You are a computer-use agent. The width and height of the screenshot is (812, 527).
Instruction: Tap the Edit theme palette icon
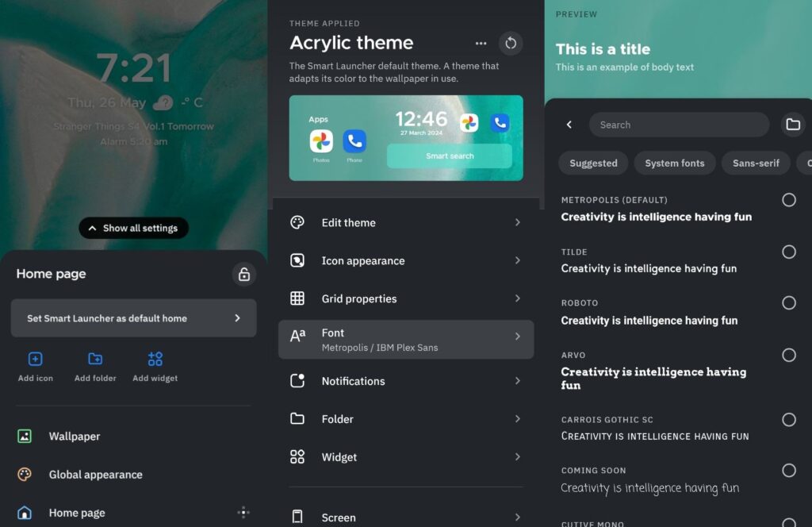pos(297,222)
